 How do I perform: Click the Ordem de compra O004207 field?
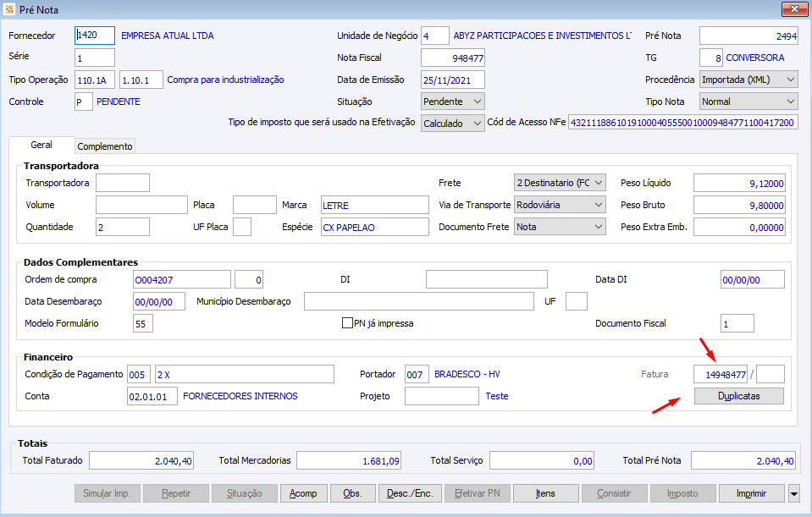pos(182,279)
